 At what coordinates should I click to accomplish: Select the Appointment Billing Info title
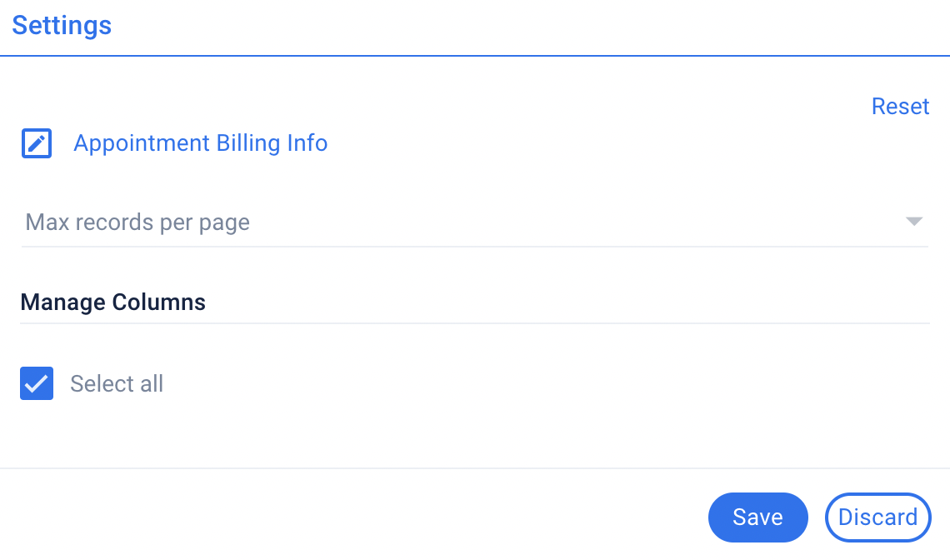(201, 143)
